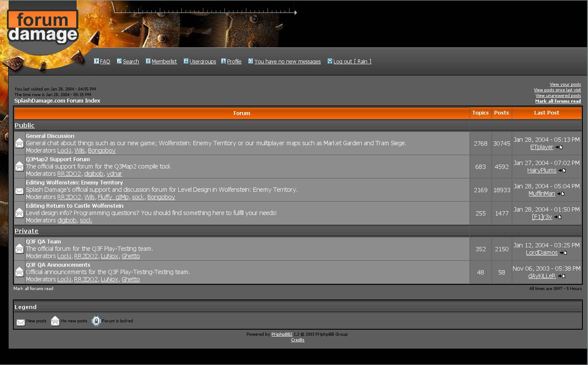Open the General Discussion forum

pyautogui.click(x=50, y=136)
